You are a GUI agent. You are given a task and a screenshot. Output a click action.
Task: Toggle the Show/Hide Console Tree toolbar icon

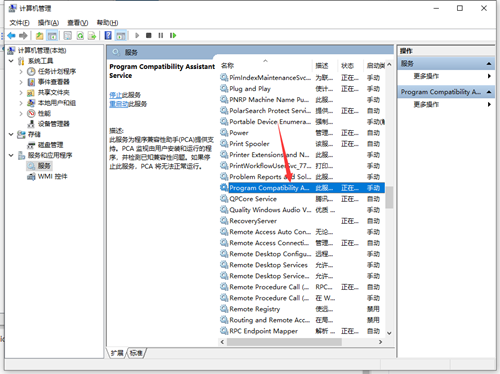coord(52,35)
